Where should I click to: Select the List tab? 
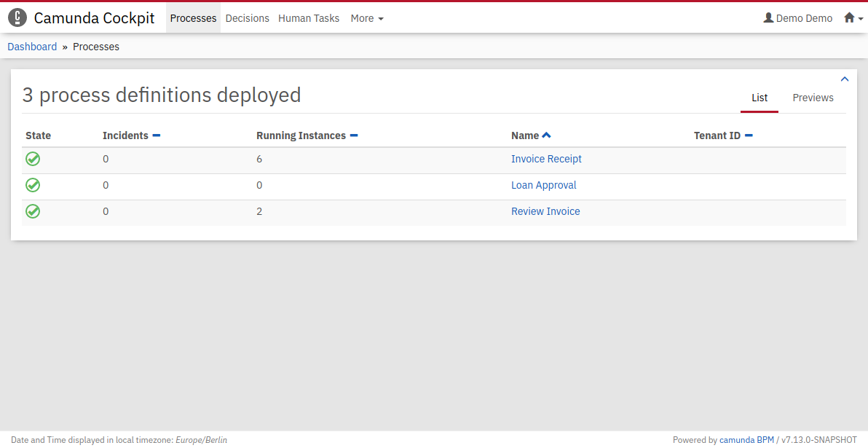coord(759,98)
